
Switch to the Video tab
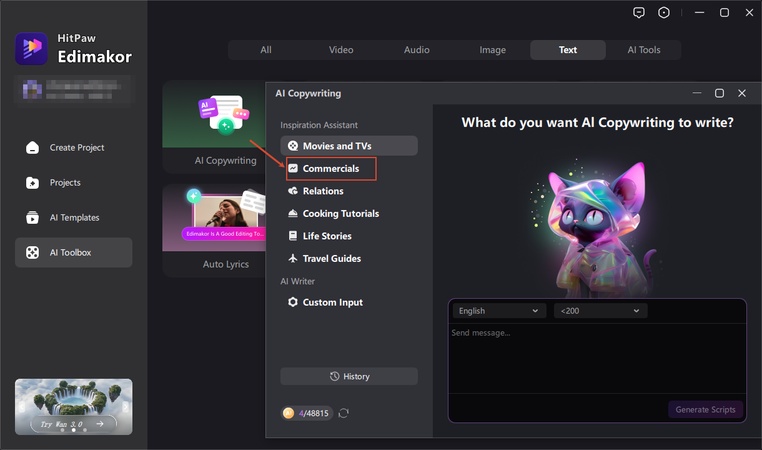(x=341, y=50)
